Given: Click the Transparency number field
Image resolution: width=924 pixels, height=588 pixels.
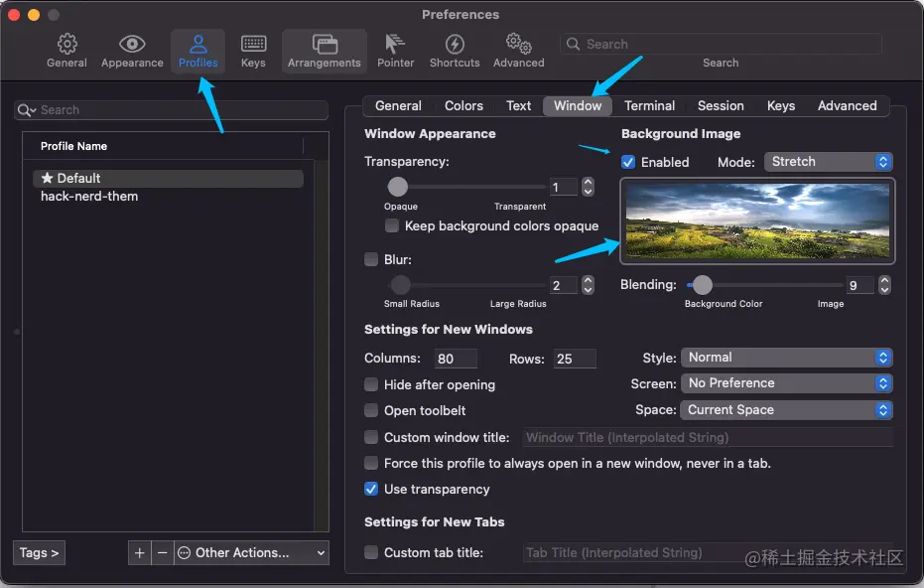Looking at the screenshot, I should point(564,187).
